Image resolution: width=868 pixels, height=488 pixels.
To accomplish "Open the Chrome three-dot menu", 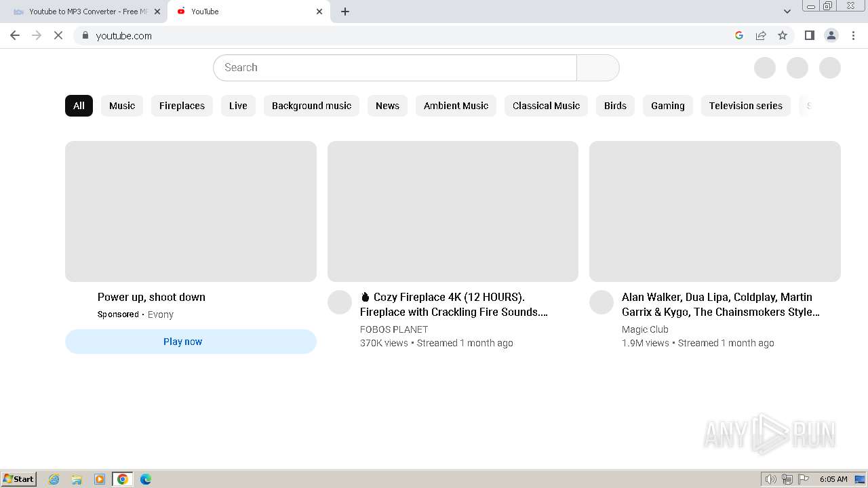I will pos(853,35).
